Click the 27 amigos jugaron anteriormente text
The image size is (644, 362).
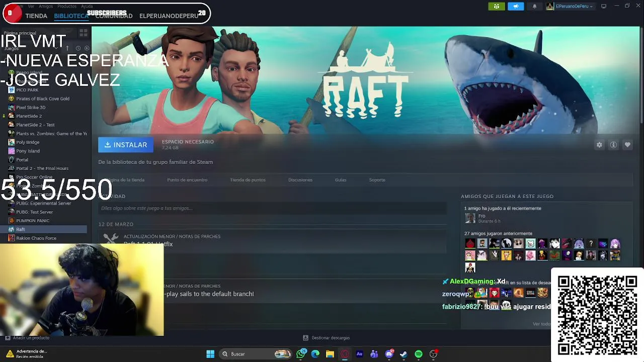pyautogui.click(x=498, y=233)
